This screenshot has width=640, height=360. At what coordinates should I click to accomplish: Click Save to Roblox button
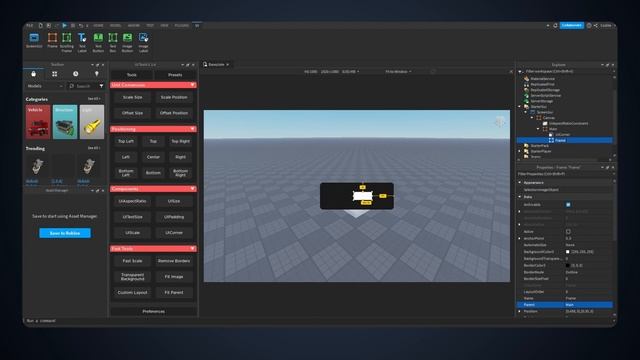click(65, 233)
